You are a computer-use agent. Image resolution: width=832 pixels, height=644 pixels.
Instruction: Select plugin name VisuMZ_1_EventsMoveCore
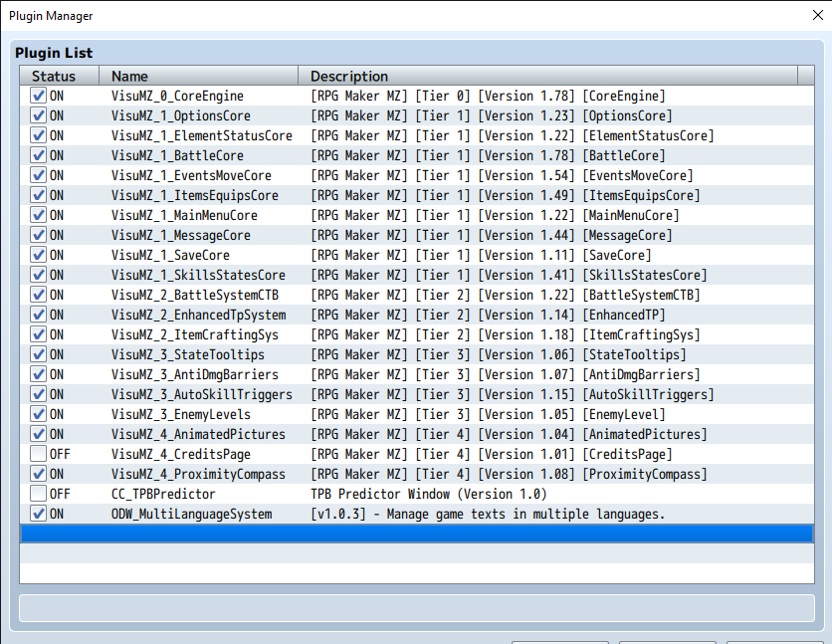pos(191,175)
